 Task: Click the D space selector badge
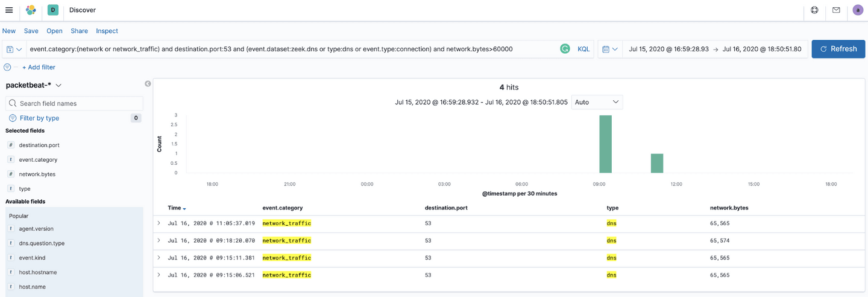53,10
